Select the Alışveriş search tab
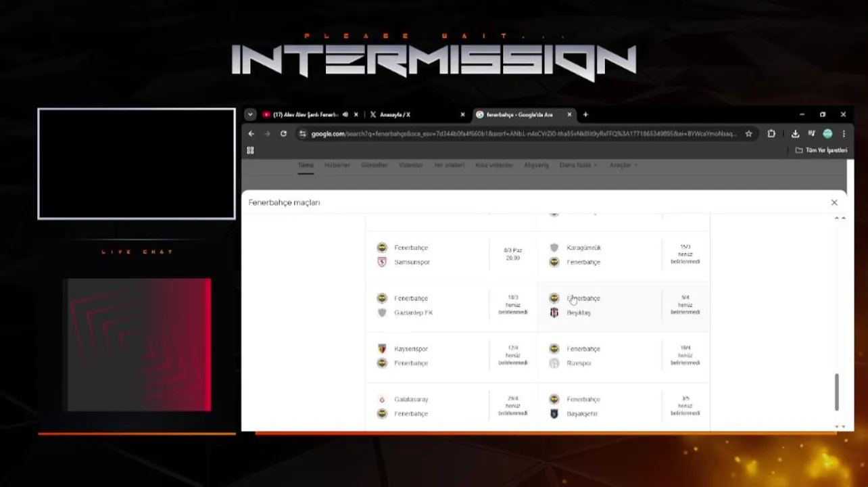Image resolution: width=868 pixels, height=487 pixels. click(536, 165)
